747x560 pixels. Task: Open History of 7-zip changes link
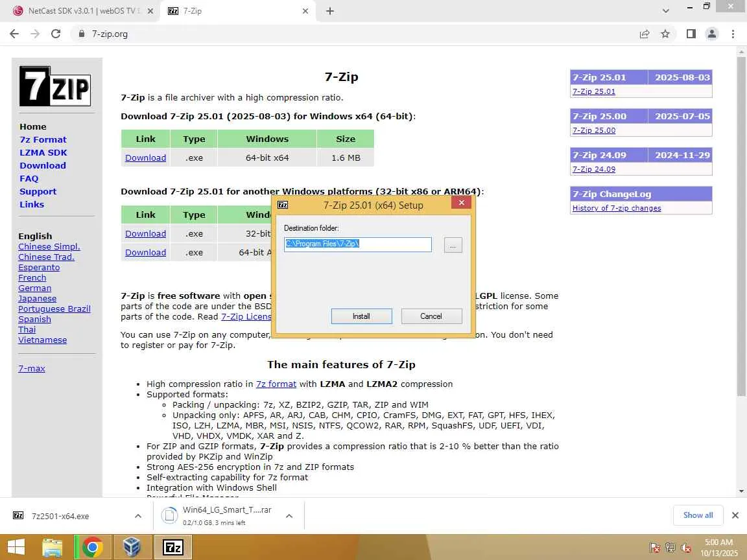tap(617, 208)
